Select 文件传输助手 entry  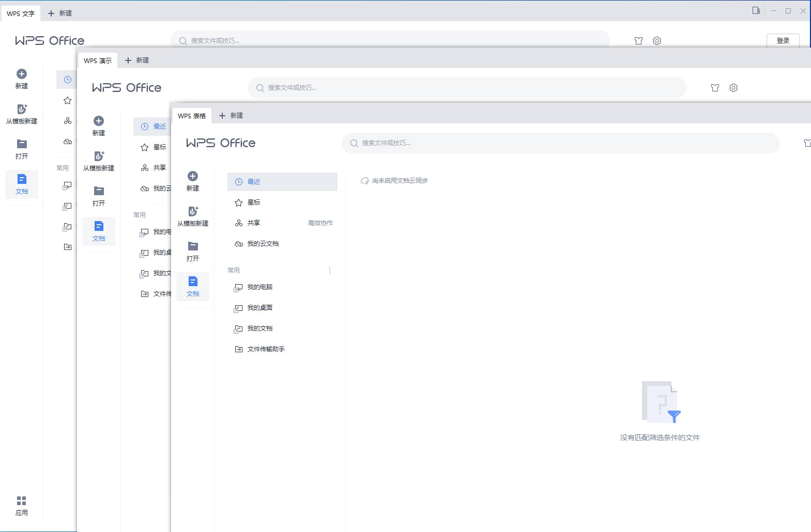pyautogui.click(x=266, y=349)
